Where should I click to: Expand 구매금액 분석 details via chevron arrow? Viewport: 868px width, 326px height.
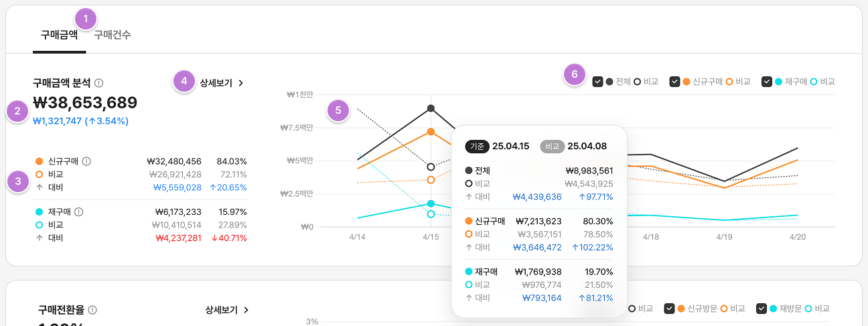[x=241, y=84]
